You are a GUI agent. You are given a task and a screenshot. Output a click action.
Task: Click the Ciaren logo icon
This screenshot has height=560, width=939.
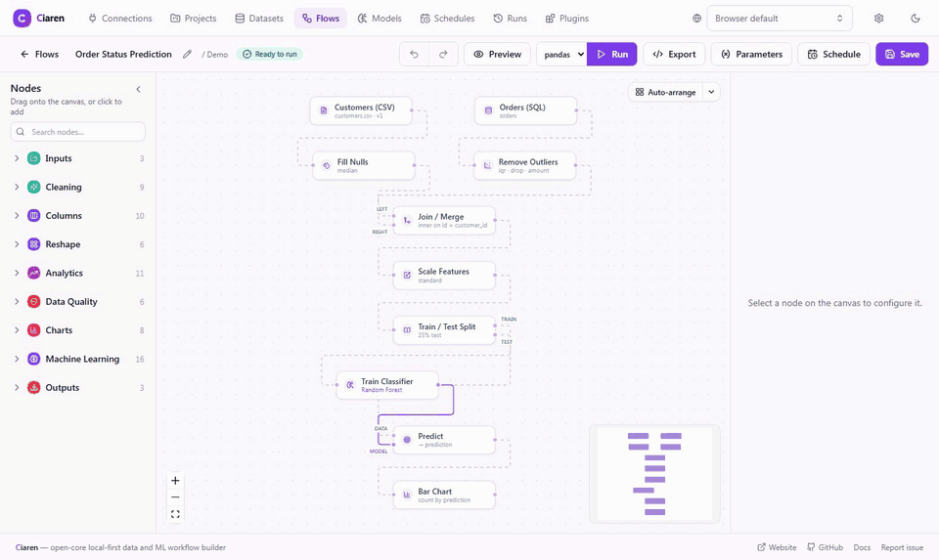tap(22, 18)
